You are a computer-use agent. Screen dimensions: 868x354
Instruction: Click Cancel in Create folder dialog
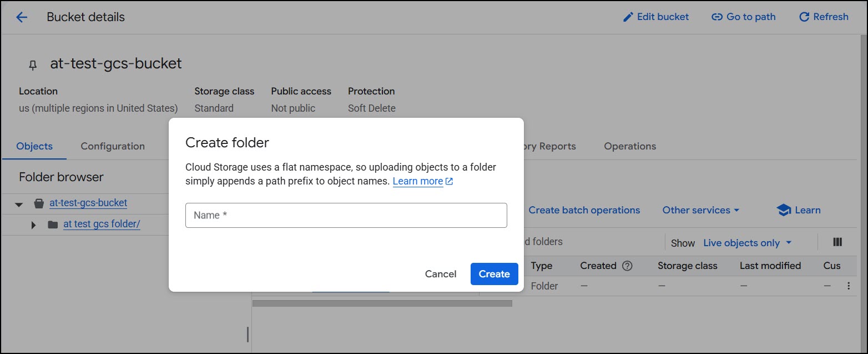click(x=441, y=274)
